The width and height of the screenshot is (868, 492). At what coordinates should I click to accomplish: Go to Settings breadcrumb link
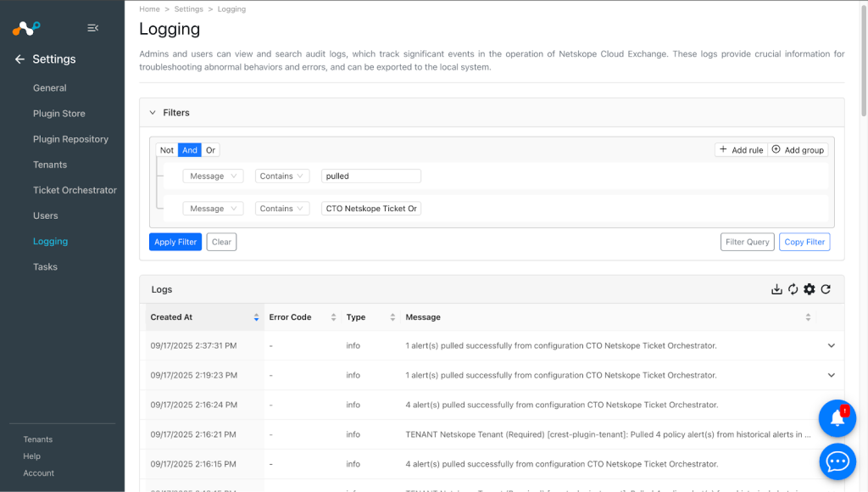(x=189, y=9)
